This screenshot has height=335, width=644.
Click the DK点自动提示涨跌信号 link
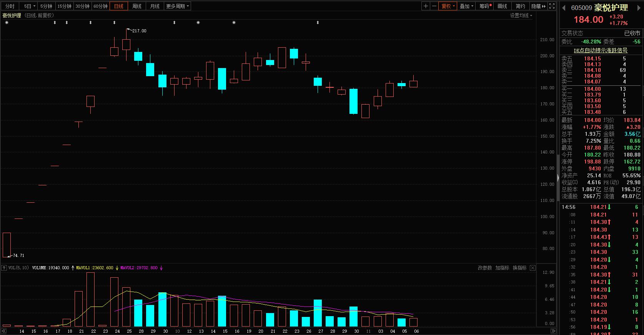point(601,50)
